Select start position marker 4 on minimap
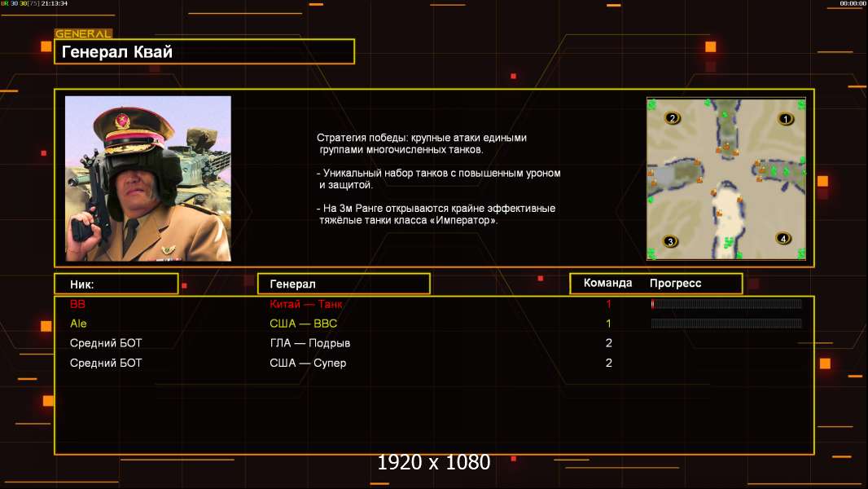 click(783, 239)
